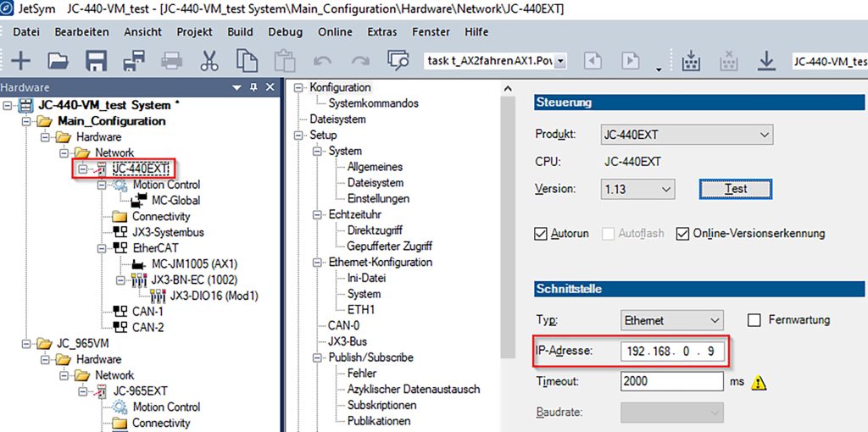Open the Datei menu
The image size is (868, 432).
(x=26, y=32)
